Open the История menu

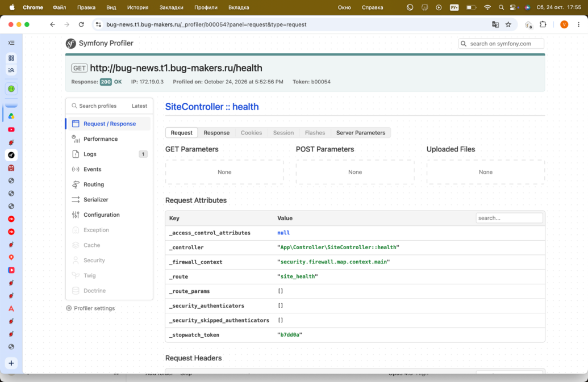pyautogui.click(x=137, y=7)
